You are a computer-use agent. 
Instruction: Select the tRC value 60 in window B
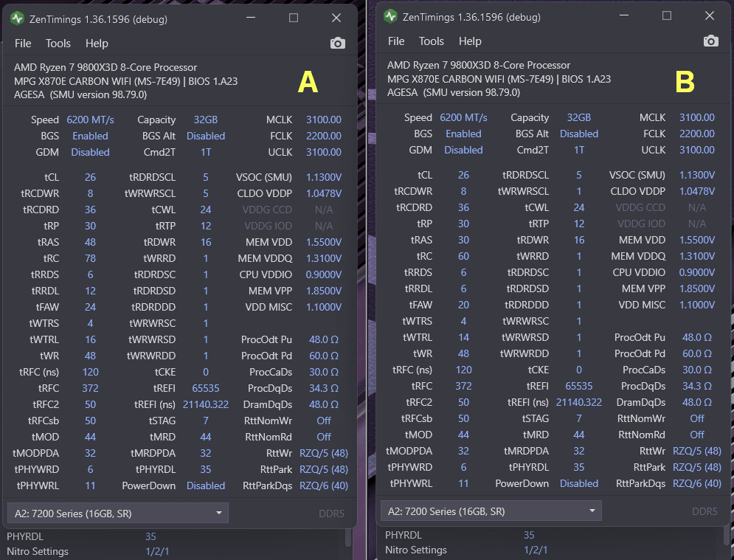(x=463, y=256)
